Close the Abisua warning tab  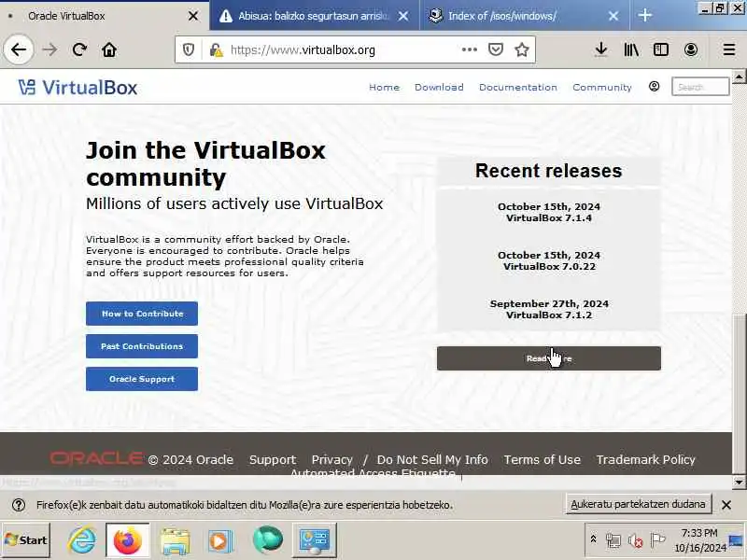click(x=403, y=16)
